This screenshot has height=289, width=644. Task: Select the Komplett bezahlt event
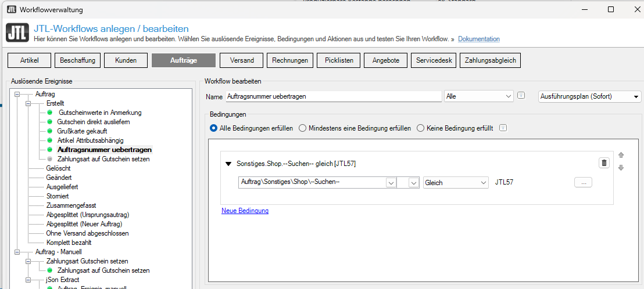[x=69, y=243]
